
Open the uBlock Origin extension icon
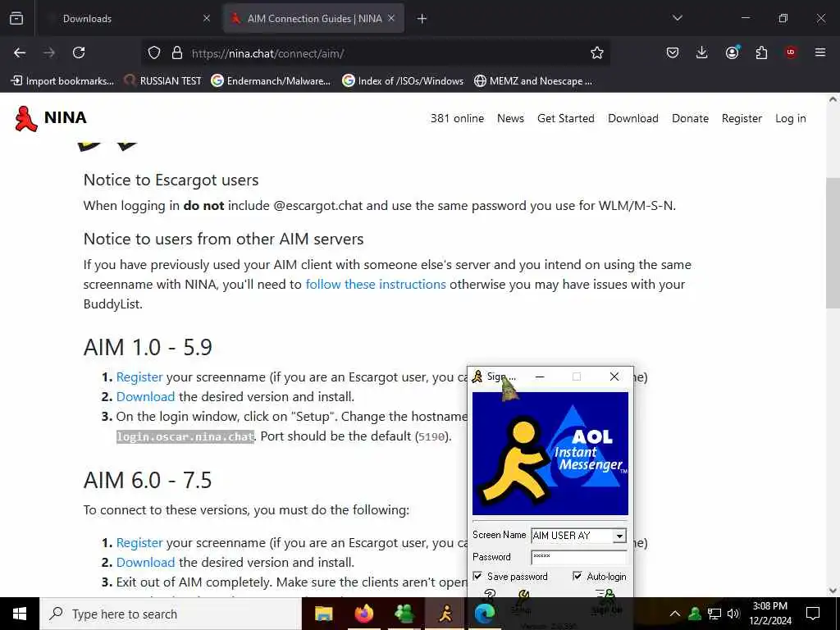tap(791, 52)
